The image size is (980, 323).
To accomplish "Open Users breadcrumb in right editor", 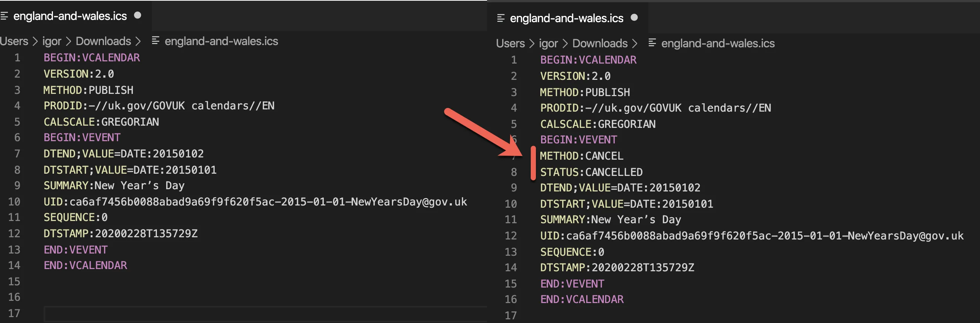I will (x=511, y=43).
